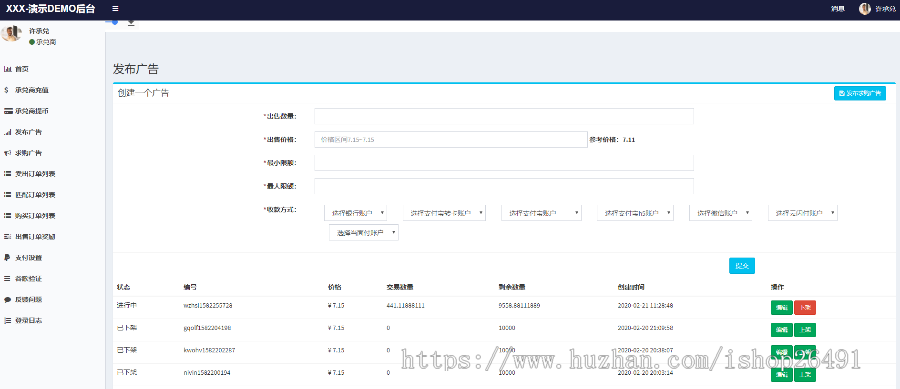
Task: Open the 购买订单列表 sidebar item
Action: [35, 216]
